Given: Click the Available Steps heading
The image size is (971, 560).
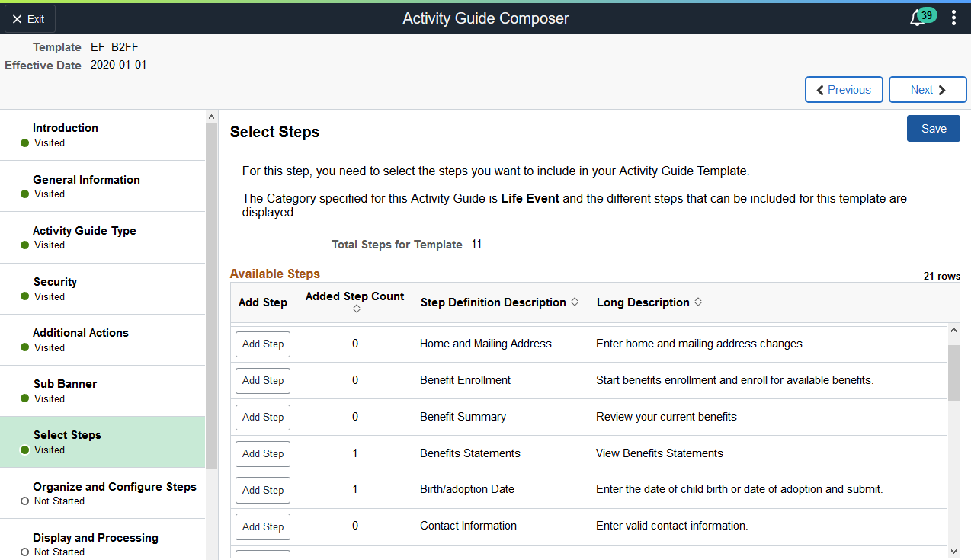Looking at the screenshot, I should click(275, 274).
